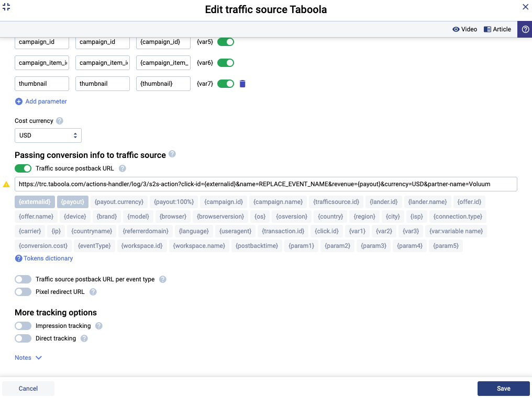Click help icon beside Passing conversion info heading

click(x=172, y=154)
